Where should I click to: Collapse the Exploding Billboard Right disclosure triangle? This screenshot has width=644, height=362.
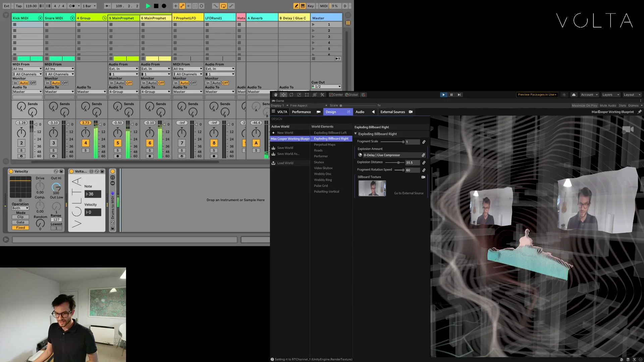pos(356,134)
